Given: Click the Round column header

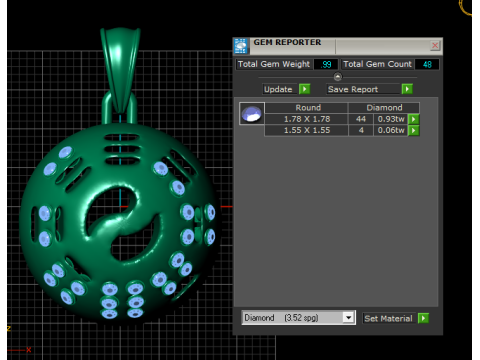Looking at the screenshot, I should pos(307,108).
